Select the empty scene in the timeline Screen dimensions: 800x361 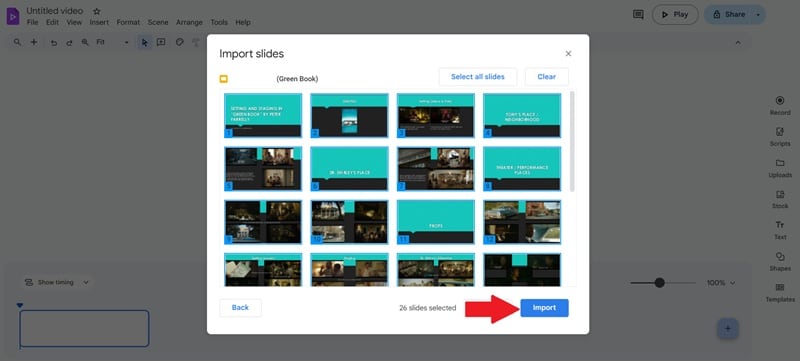(85, 328)
